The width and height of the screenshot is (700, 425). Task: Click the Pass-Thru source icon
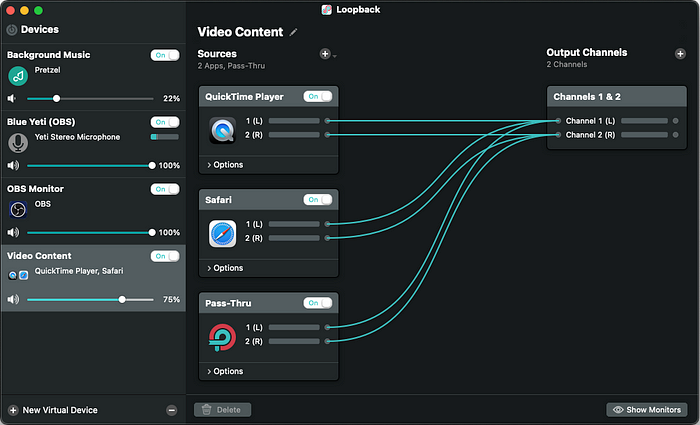[222, 337]
